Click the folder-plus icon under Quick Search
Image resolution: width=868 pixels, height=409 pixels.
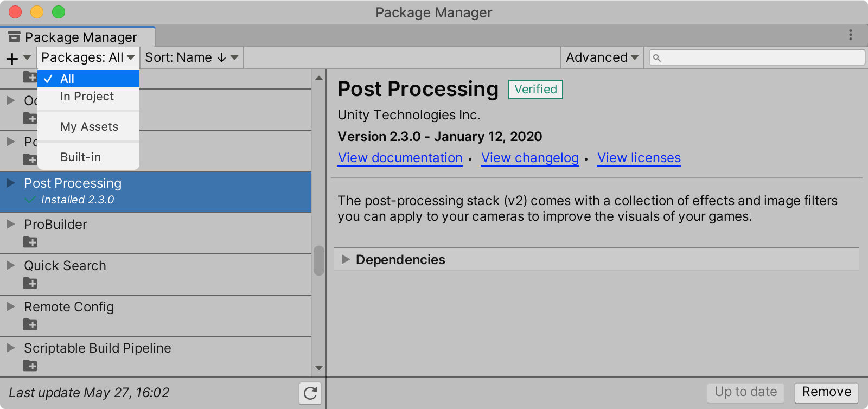coord(30,283)
